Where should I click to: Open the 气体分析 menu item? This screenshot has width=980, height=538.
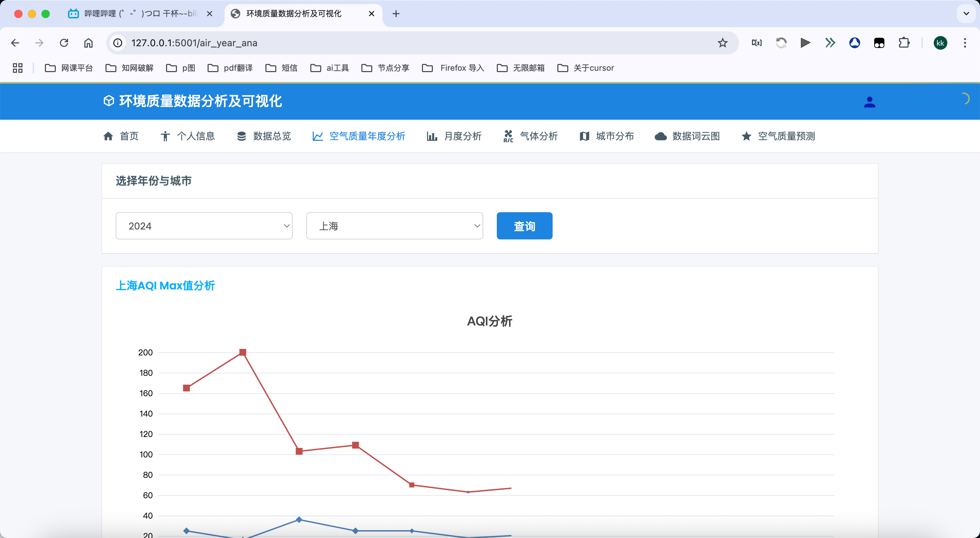tap(538, 136)
